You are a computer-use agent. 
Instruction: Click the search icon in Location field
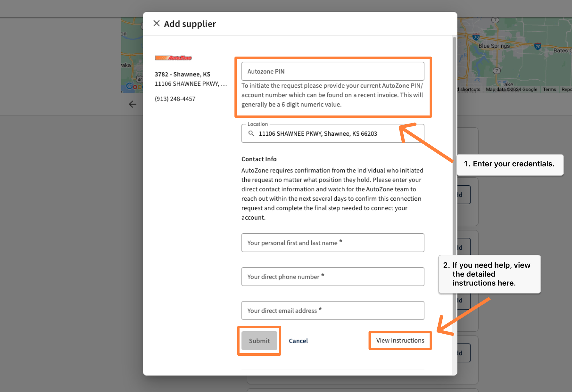tap(251, 133)
